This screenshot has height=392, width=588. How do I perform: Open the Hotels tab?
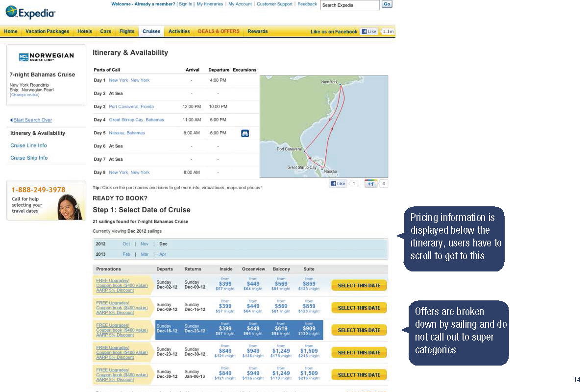[x=85, y=31]
